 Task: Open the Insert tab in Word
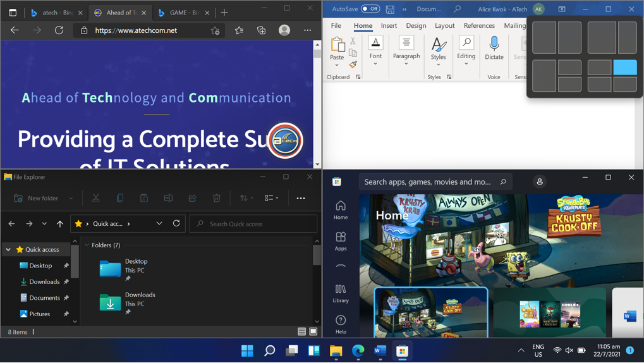click(389, 25)
